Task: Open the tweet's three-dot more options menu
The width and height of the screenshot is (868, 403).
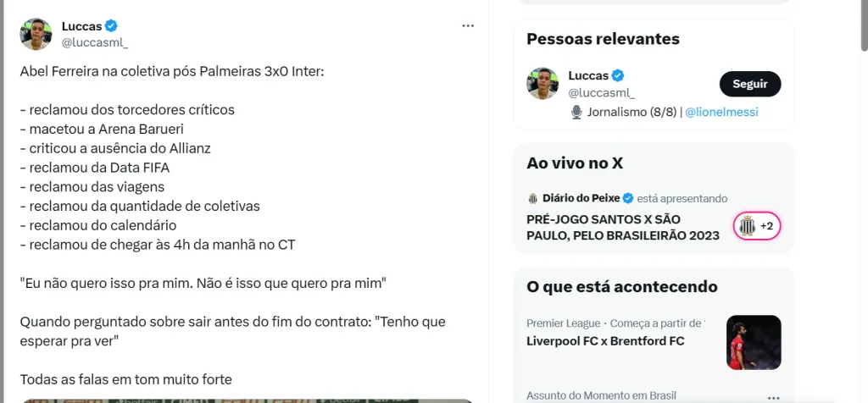Action: 468,26
